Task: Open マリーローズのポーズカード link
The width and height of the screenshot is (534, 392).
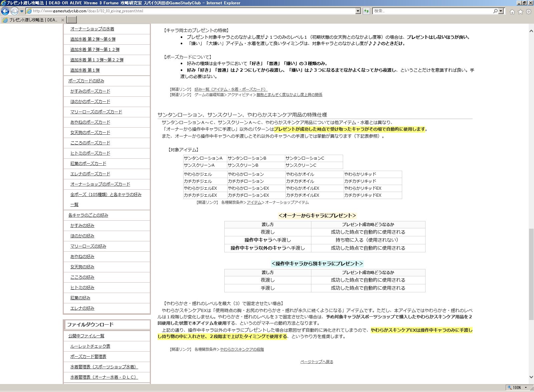Action: click(x=96, y=112)
